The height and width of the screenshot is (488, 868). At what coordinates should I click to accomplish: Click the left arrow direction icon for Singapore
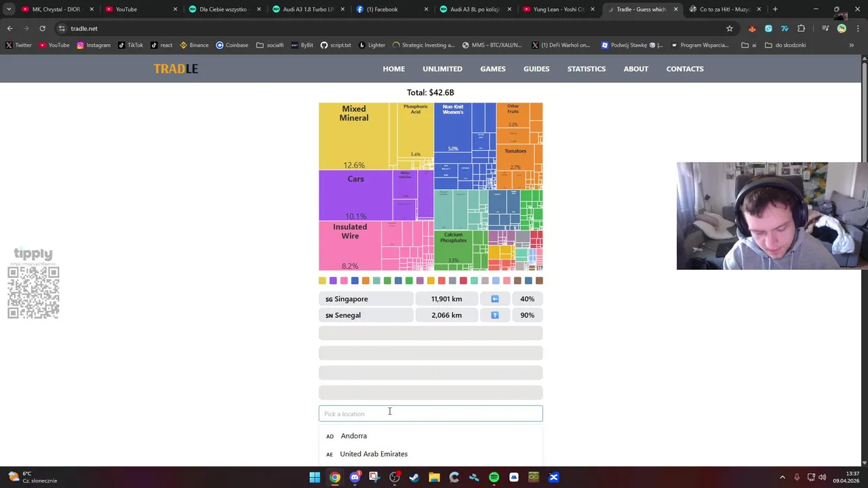494,299
